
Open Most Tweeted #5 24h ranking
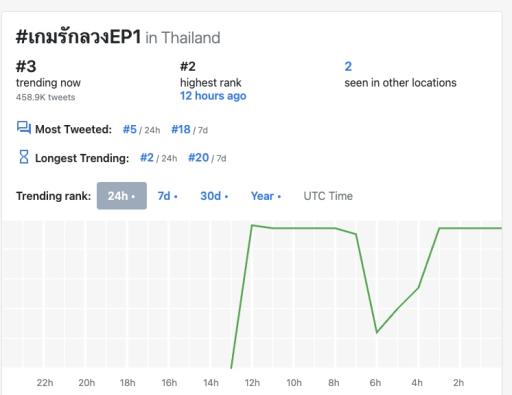coord(141,129)
